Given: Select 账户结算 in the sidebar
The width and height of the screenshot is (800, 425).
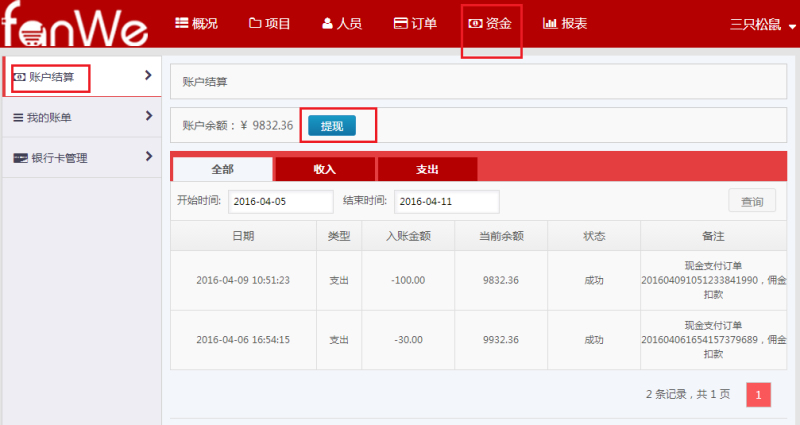Looking at the screenshot, I should (x=50, y=76).
